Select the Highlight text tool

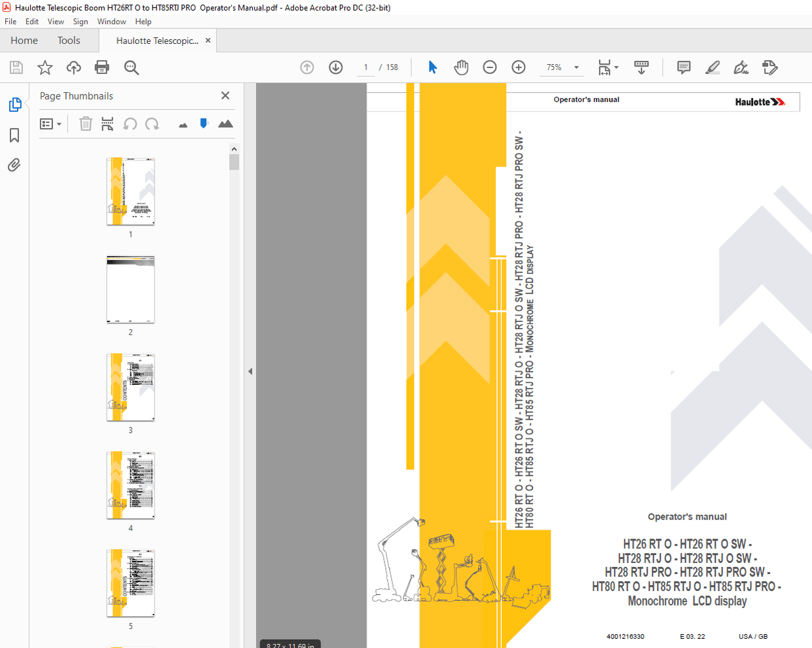[x=712, y=67]
